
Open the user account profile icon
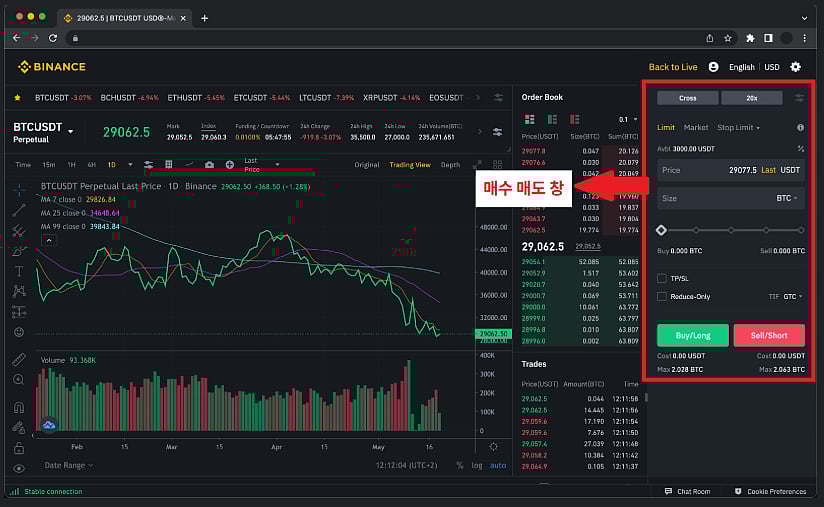(713, 67)
